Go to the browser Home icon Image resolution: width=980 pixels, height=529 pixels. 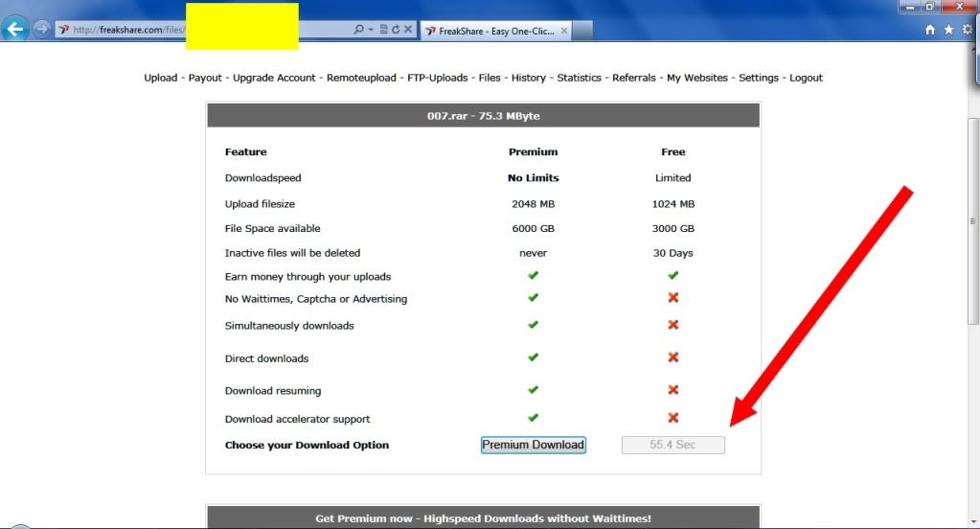click(x=930, y=30)
